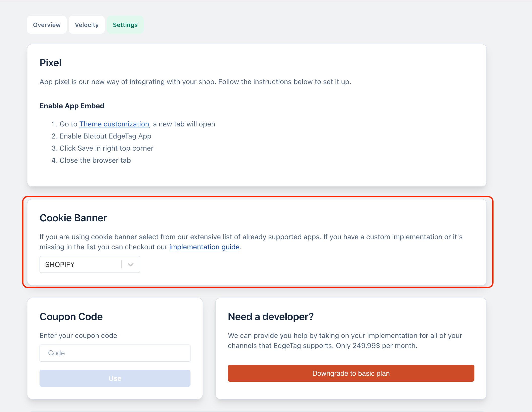Viewport: 532px width, 412px height.
Task: Click the Cookie Banner heading
Action: pos(73,218)
